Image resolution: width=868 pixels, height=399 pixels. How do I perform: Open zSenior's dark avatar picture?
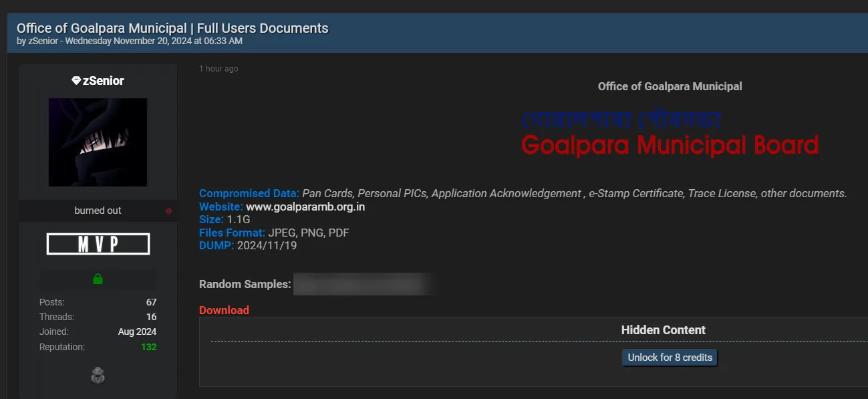click(98, 142)
